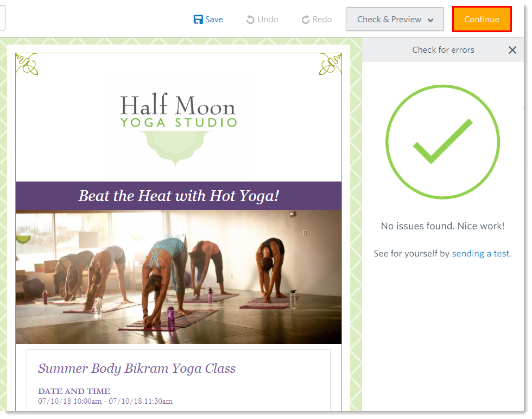Click the Save floppy disk icon
The width and height of the screenshot is (532, 419).
click(198, 20)
